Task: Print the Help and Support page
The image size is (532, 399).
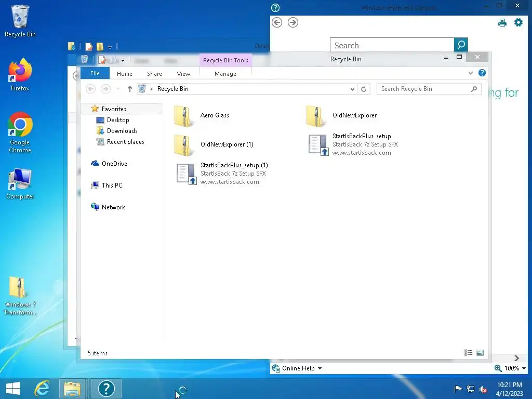Action: click(x=502, y=23)
